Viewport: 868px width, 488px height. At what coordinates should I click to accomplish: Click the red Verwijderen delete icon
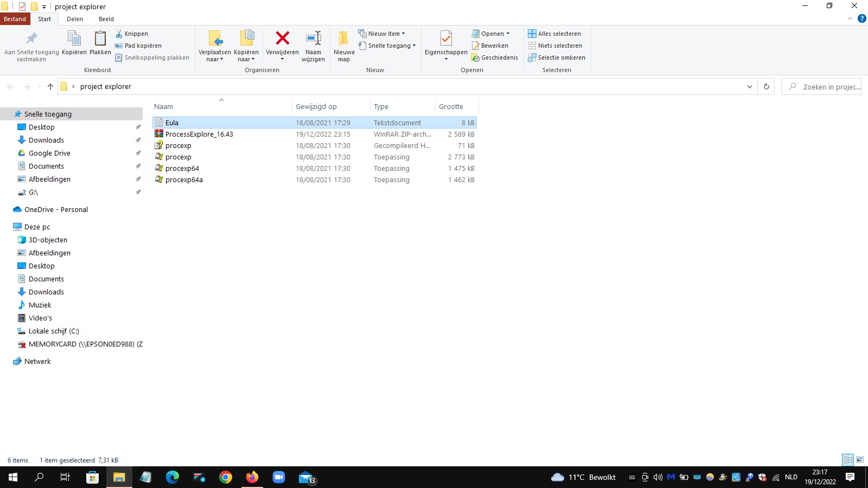coord(282,38)
